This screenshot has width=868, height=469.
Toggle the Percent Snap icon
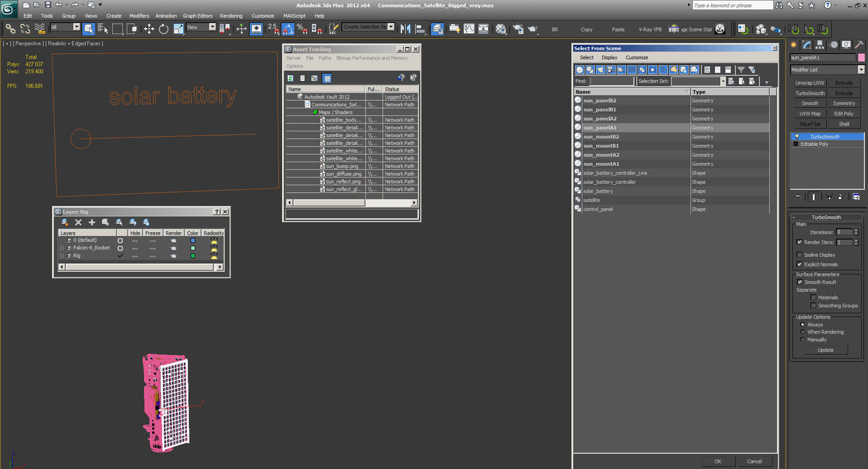(301, 29)
